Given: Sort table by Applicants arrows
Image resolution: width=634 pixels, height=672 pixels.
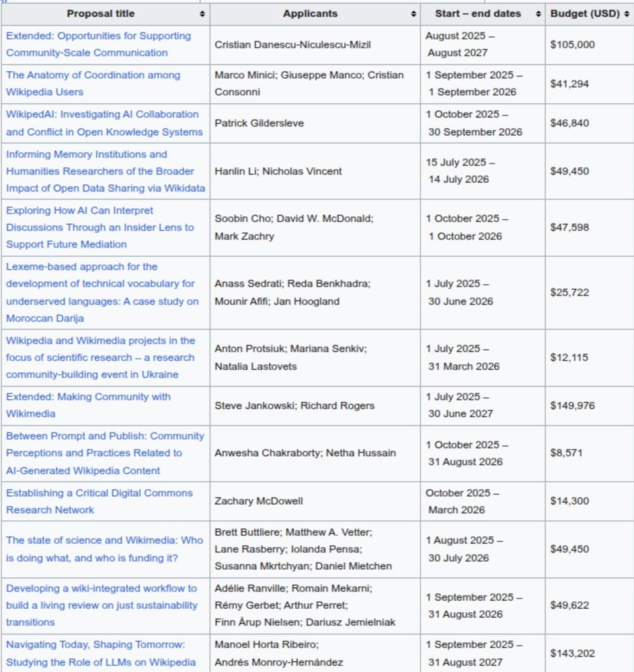Looking at the screenshot, I should click(413, 14).
